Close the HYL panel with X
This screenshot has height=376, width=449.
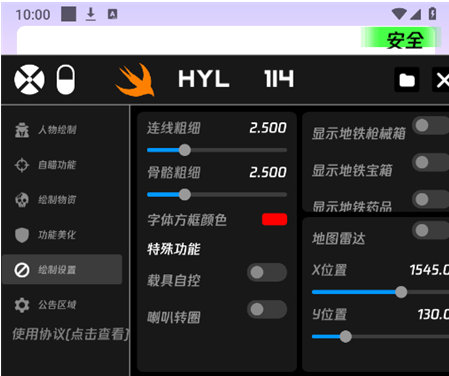442,80
